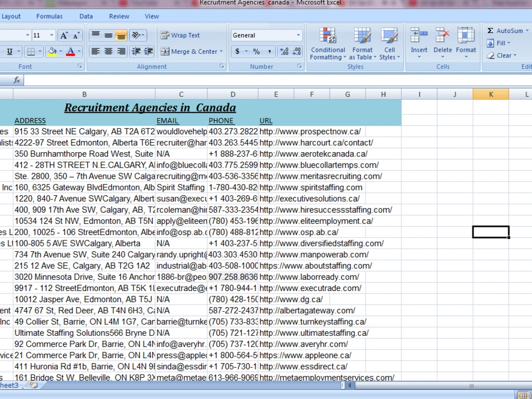Click into the formula bar
Screen dimensions: 532x399
pyautogui.click(x=278, y=80)
